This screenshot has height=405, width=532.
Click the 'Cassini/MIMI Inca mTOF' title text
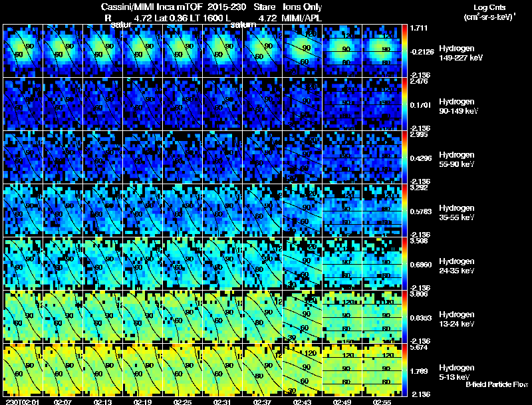coord(152,7)
